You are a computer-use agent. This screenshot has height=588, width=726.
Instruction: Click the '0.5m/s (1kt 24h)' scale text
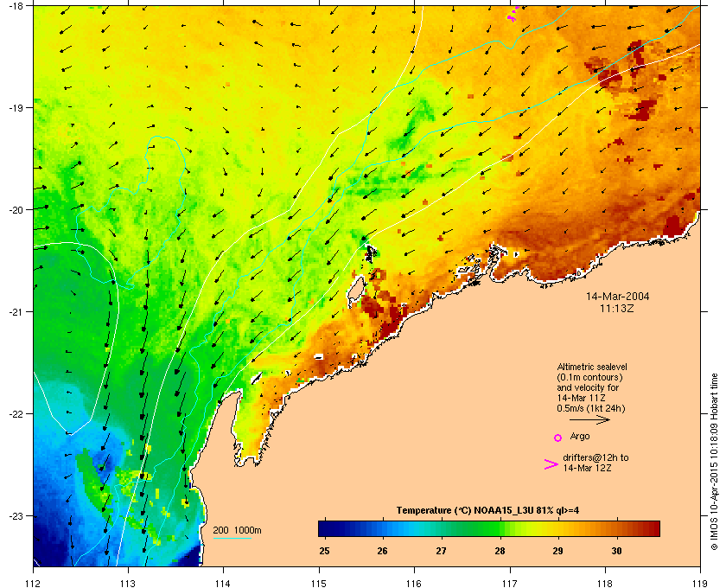coord(591,409)
